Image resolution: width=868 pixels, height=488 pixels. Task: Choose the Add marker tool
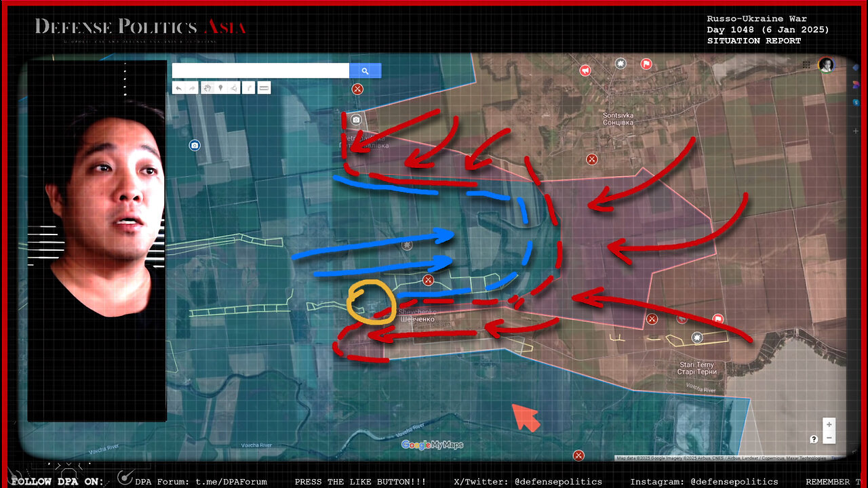click(220, 87)
